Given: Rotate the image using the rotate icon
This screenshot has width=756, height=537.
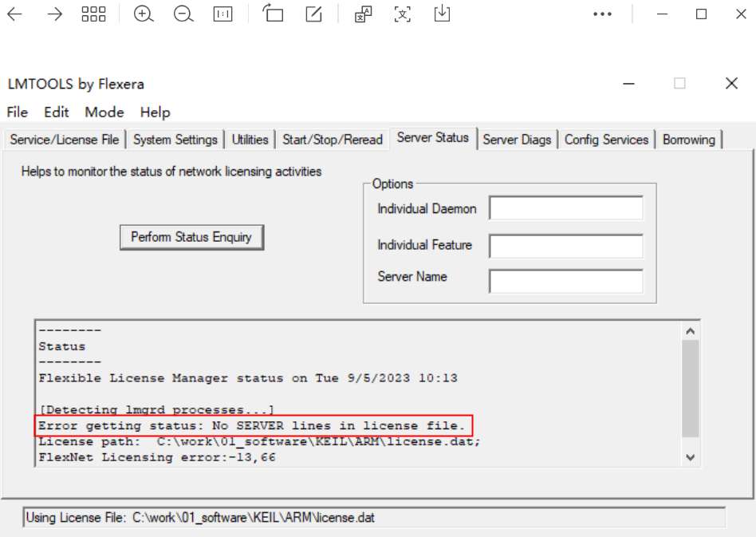Looking at the screenshot, I should (x=274, y=14).
